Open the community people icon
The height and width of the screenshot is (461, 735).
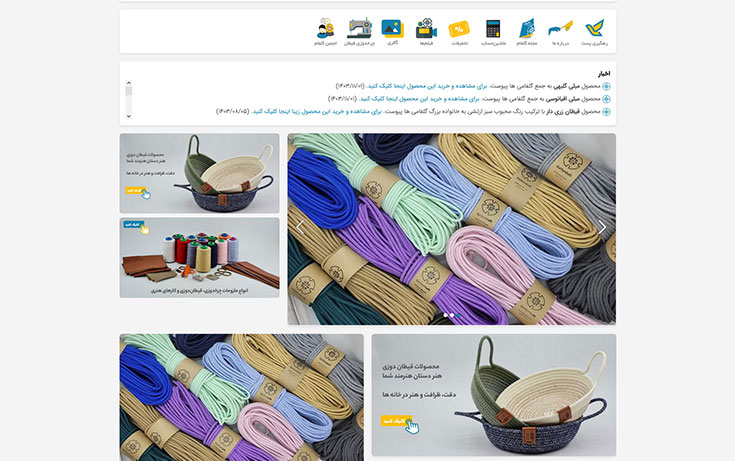click(x=325, y=28)
